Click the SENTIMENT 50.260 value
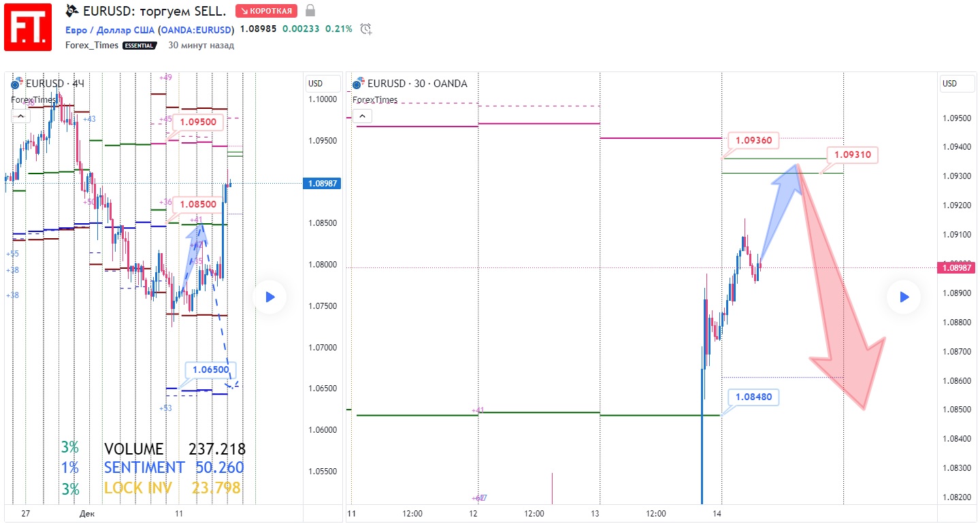980x526 pixels. tap(220, 467)
